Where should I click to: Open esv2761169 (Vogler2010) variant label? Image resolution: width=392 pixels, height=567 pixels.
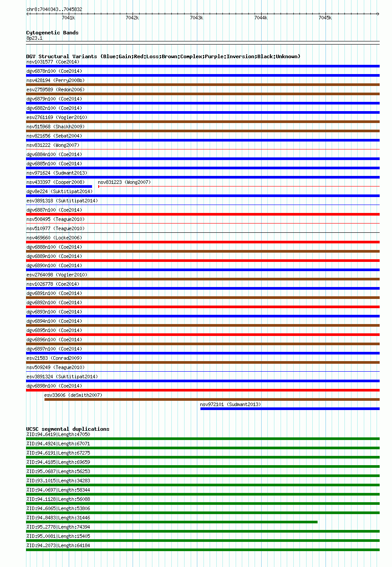(57, 117)
